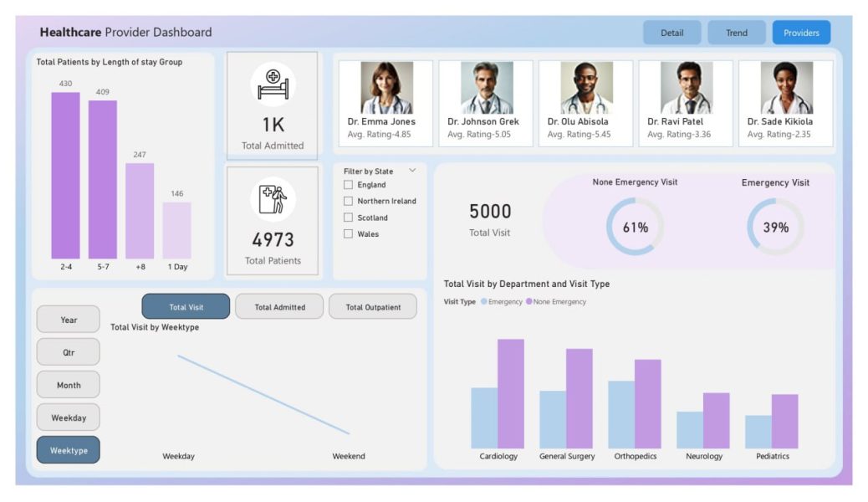Screen dimensions: 868x502
Task: Open the Trend page tab
Action: pos(736,33)
